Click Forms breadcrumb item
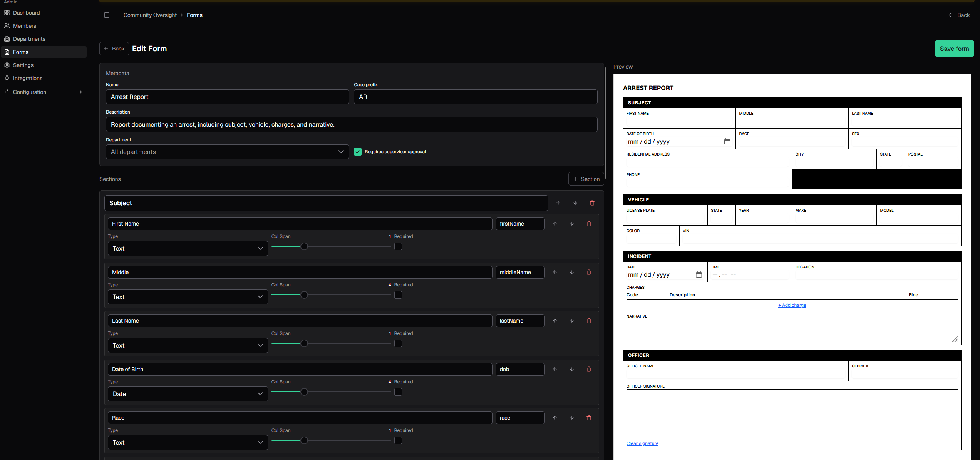Image resolution: width=980 pixels, height=460 pixels. 194,15
